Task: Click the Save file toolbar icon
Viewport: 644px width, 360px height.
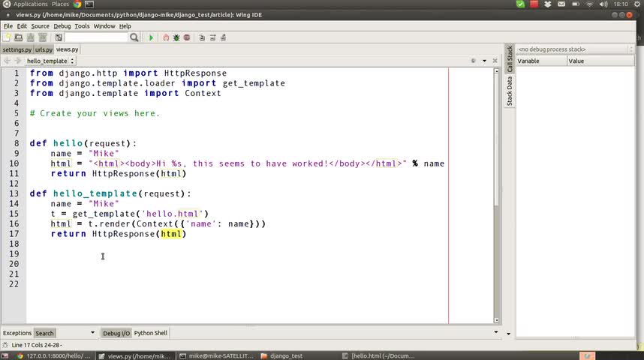Action: 30,37
